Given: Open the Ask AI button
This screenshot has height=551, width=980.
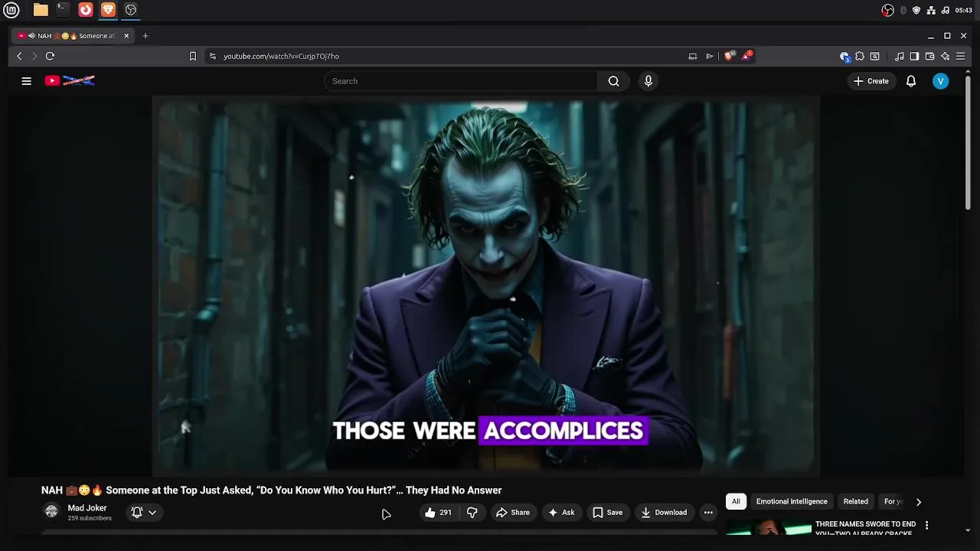Looking at the screenshot, I should [x=560, y=513].
